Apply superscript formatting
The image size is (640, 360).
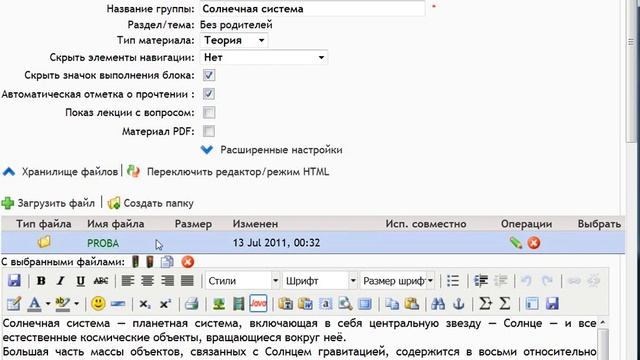click(165, 304)
